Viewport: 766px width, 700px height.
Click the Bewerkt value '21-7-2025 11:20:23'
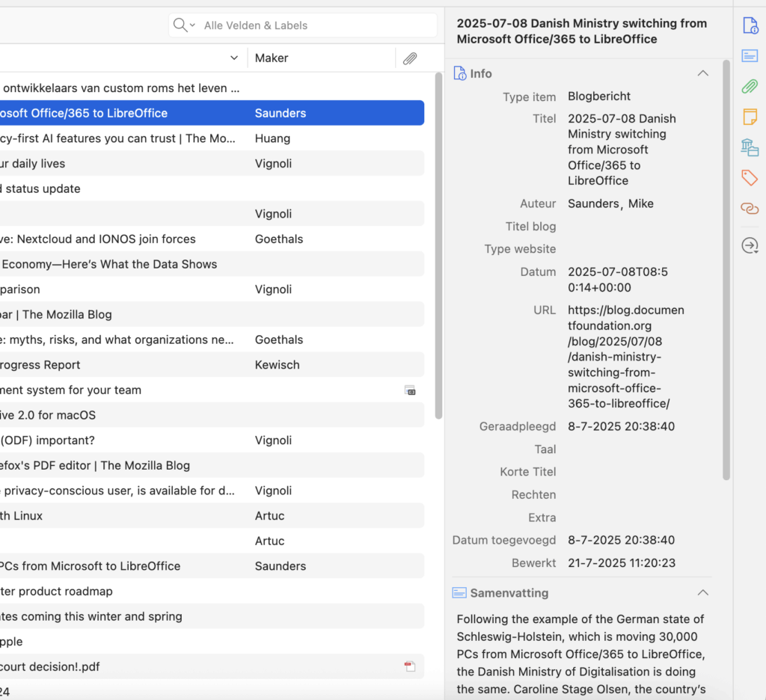coord(622,562)
